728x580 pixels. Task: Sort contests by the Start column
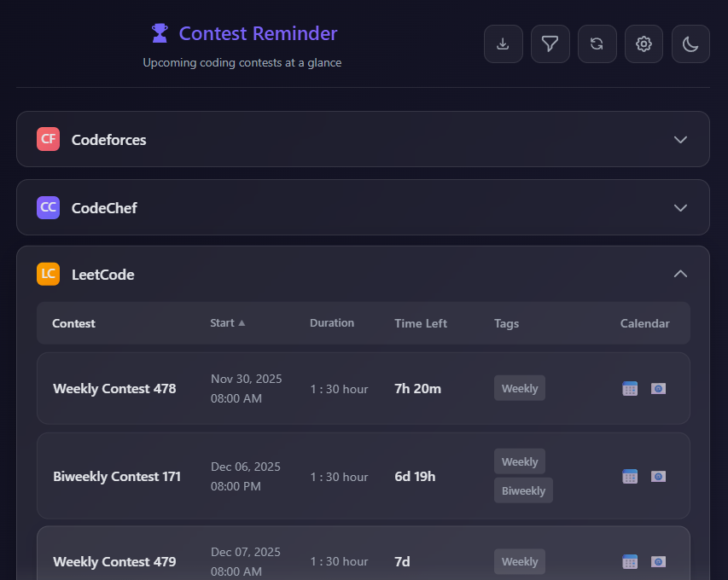[227, 322]
